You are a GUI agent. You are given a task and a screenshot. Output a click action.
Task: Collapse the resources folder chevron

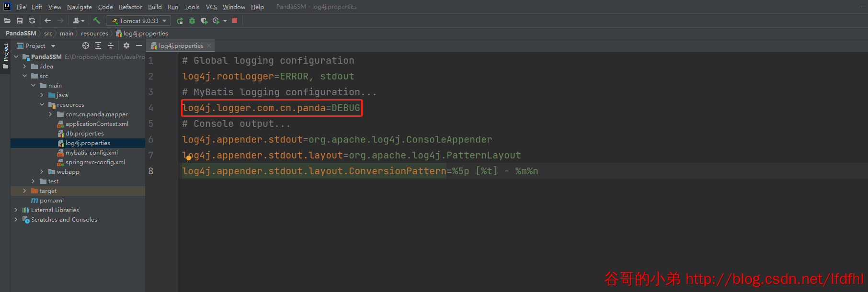click(x=42, y=104)
